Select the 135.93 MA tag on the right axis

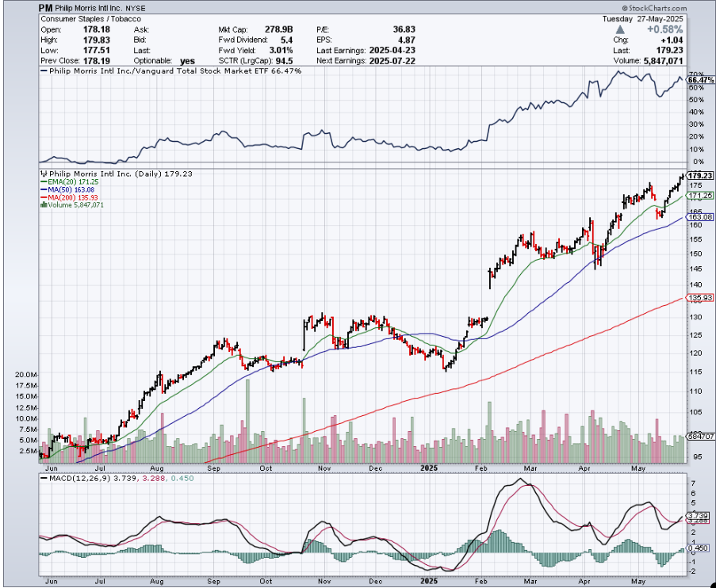[700, 298]
